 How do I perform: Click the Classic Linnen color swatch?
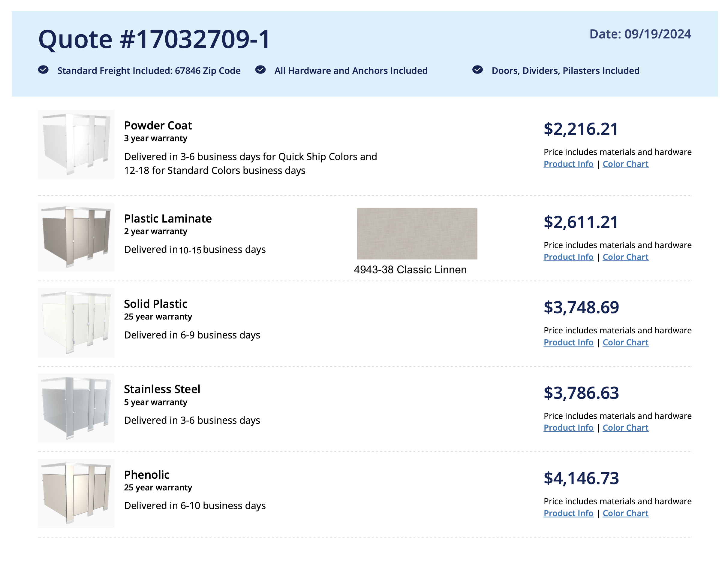click(x=417, y=233)
